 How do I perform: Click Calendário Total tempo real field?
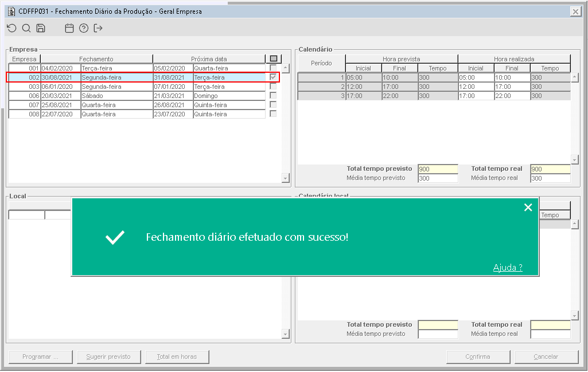click(x=551, y=169)
